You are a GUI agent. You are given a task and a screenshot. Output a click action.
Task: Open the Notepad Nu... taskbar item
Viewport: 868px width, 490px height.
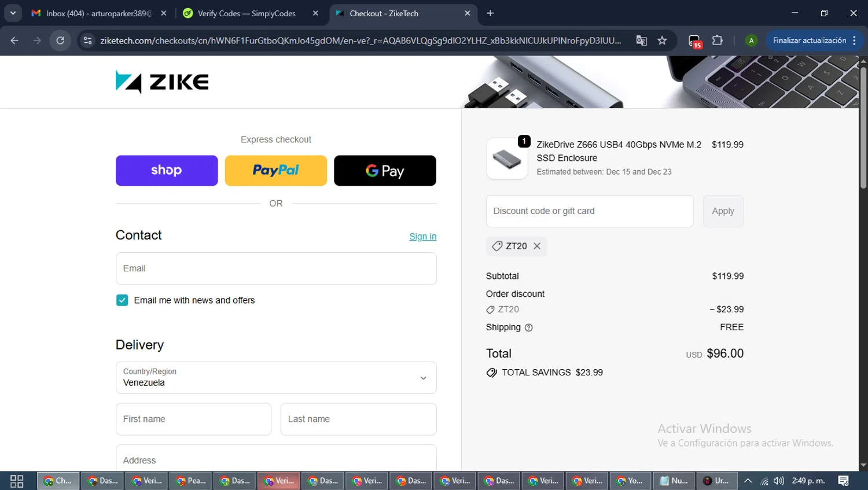coord(674,481)
